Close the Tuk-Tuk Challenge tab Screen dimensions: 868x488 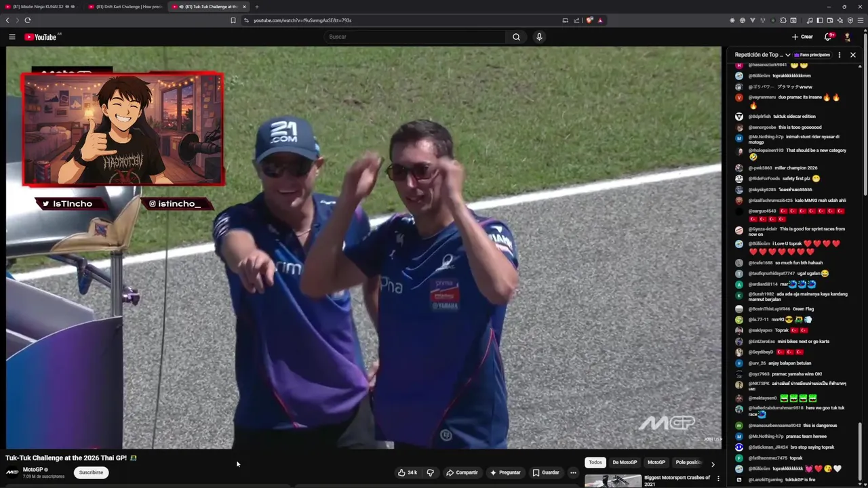244,7
